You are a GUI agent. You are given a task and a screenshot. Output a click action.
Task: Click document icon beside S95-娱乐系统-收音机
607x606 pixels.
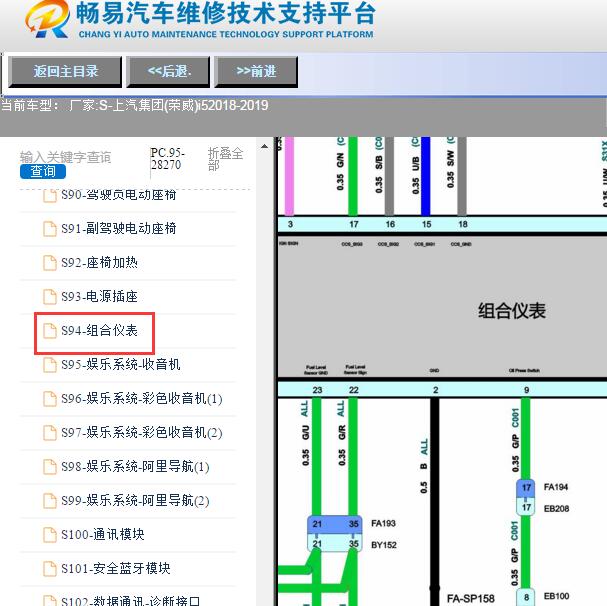tap(50, 365)
